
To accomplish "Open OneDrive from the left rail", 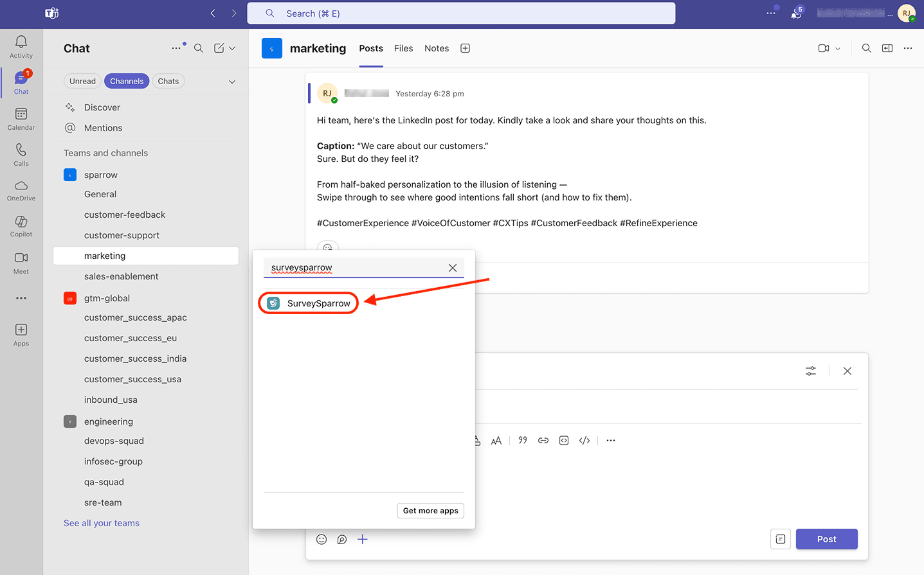I will pyautogui.click(x=21, y=190).
